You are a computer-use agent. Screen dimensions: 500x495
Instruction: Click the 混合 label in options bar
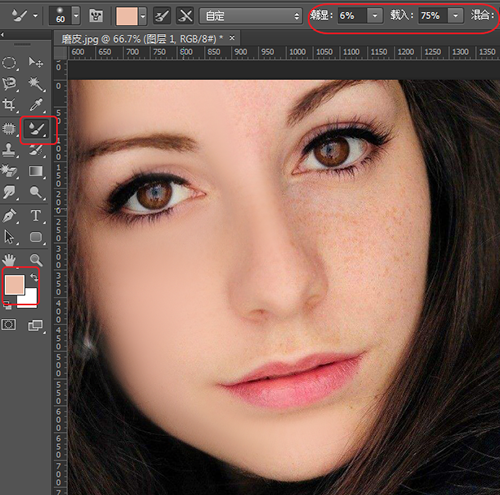tap(482, 15)
